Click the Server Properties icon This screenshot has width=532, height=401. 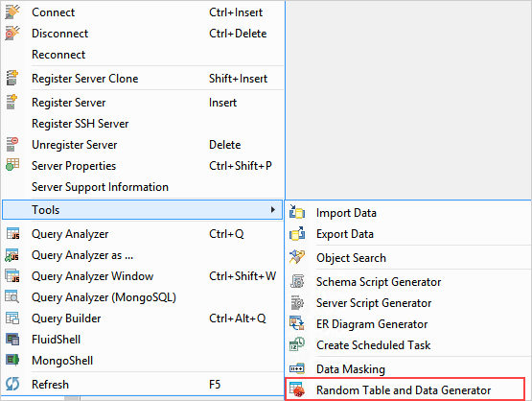[12, 165]
